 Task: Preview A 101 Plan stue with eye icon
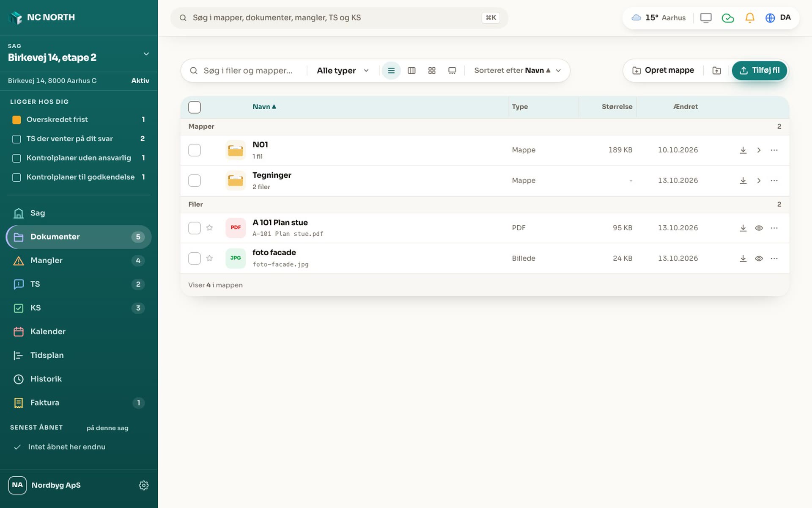pos(759,228)
